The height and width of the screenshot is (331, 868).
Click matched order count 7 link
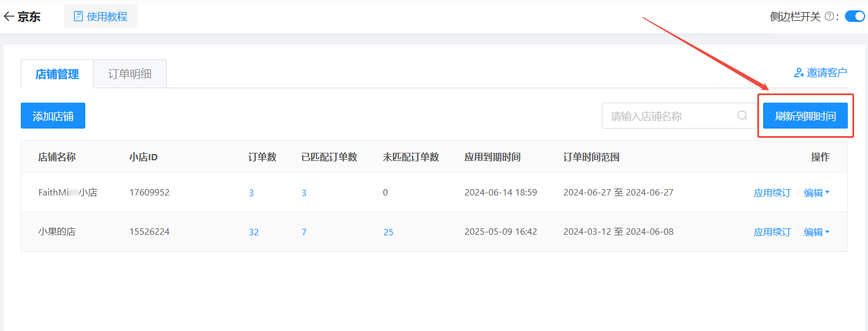click(x=304, y=232)
